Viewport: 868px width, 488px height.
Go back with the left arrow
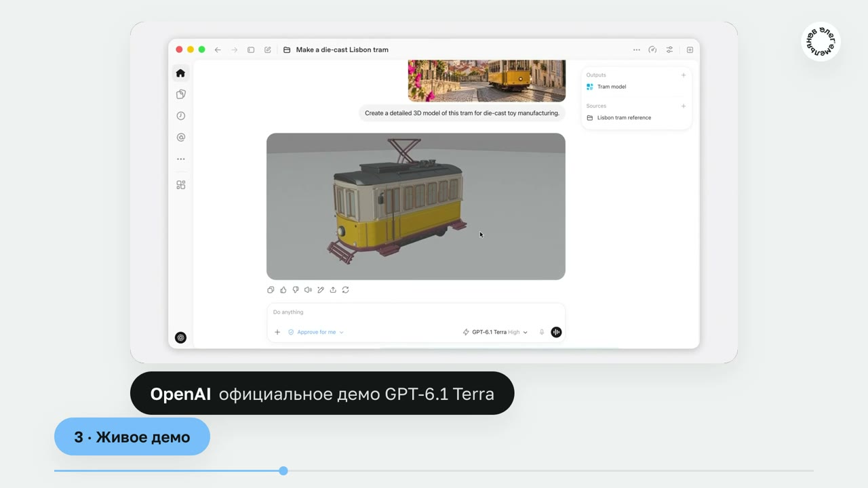coord(218,49)
